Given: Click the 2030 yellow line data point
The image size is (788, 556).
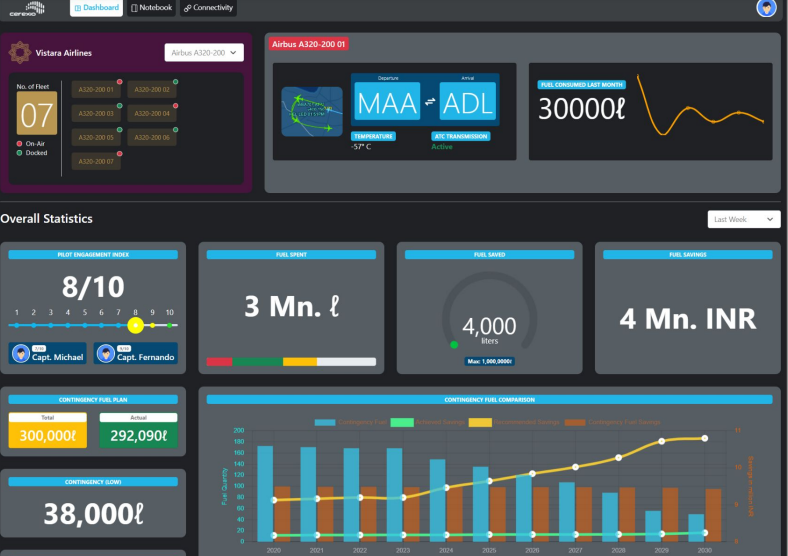Looking at the screenshot, I should click(705, 438).
